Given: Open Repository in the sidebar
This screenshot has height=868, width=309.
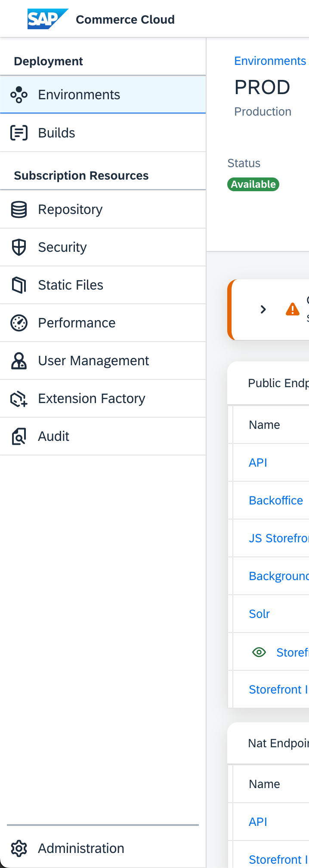Looking at the screenshot, I should coord(103,209).
